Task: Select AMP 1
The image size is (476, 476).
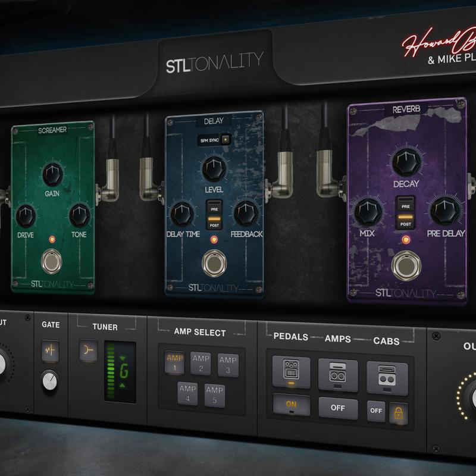Action: tap(174, 362)
